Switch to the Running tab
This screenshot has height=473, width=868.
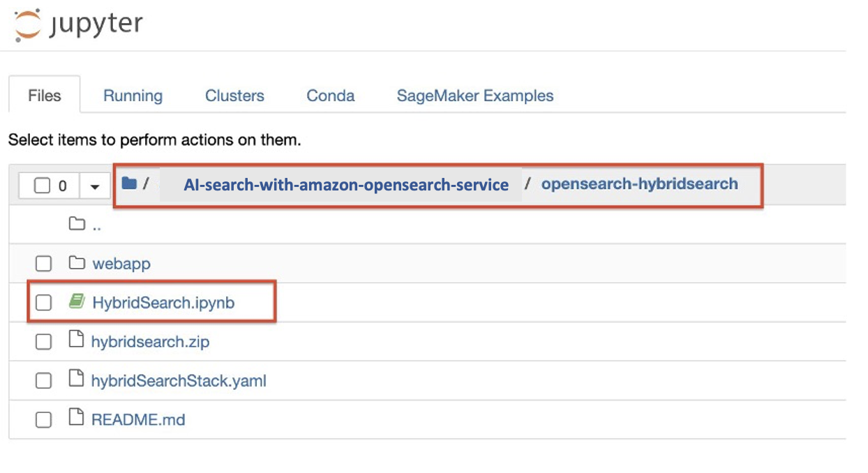coord(133,96)
